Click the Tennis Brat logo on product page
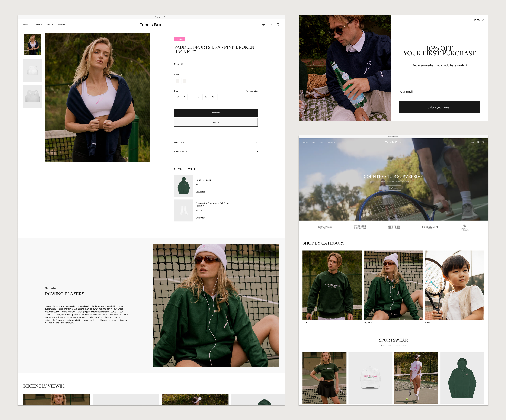506x420 pixels. click(x=151, y=25)
